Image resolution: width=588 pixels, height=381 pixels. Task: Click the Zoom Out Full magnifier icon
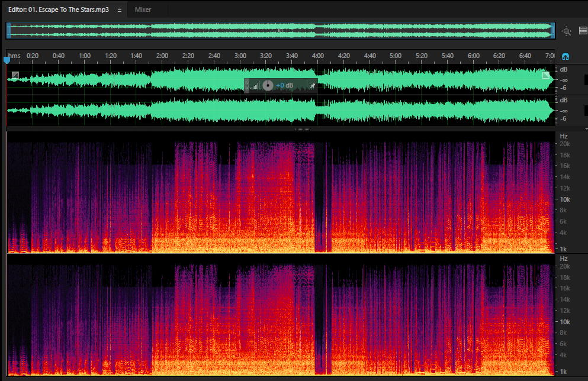tap(566, 31)
